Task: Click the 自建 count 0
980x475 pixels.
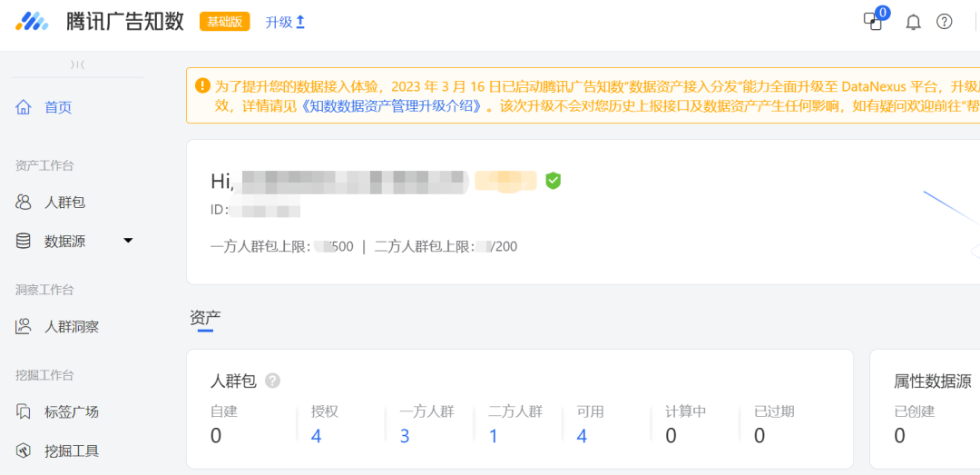Action: pos(216,436)
